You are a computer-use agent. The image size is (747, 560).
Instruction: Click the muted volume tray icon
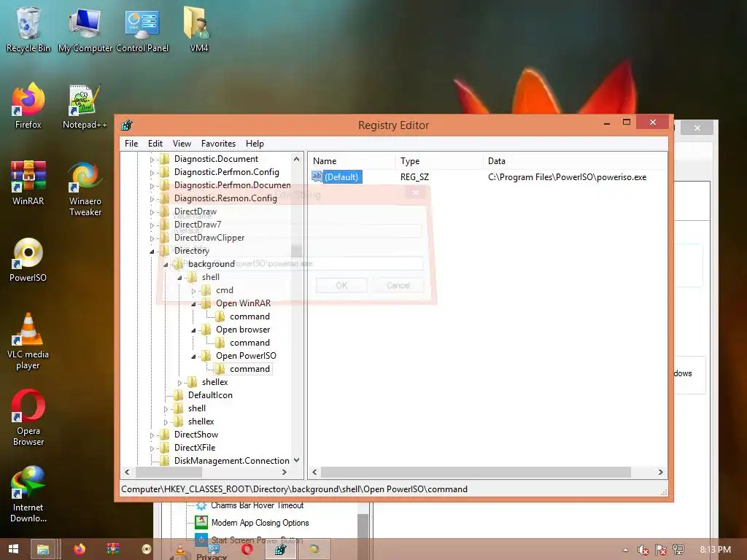[643, 550]
